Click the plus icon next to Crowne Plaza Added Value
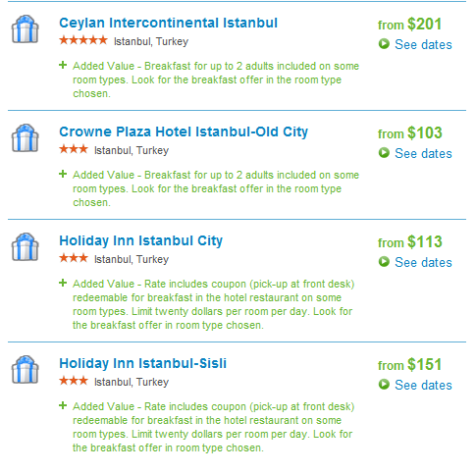476x473 pixels. tap(63, 174)
